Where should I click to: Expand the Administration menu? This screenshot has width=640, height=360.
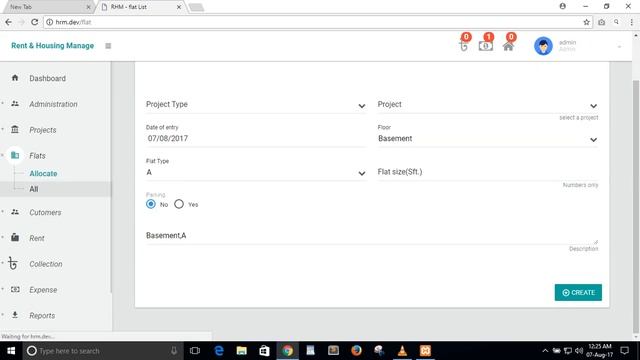(x=53, y=104)
